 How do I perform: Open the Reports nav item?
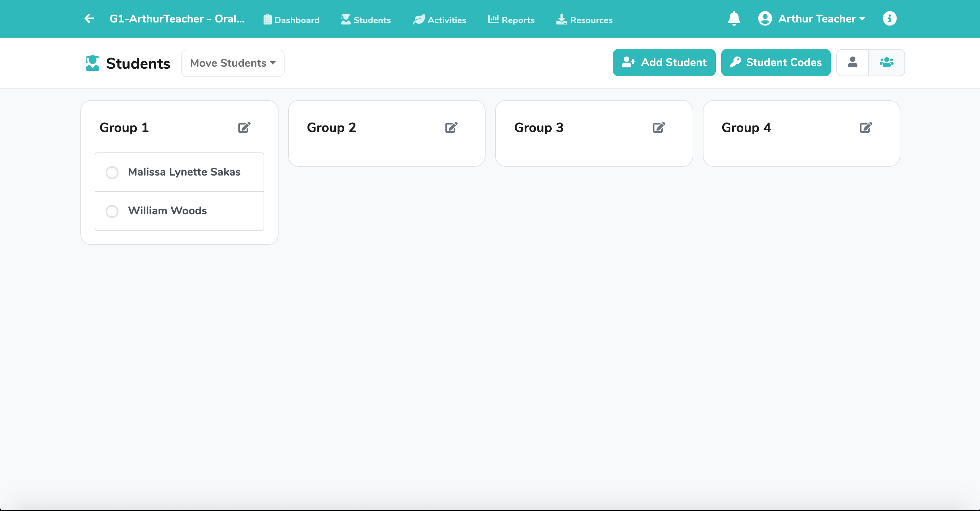click(511, 20)
